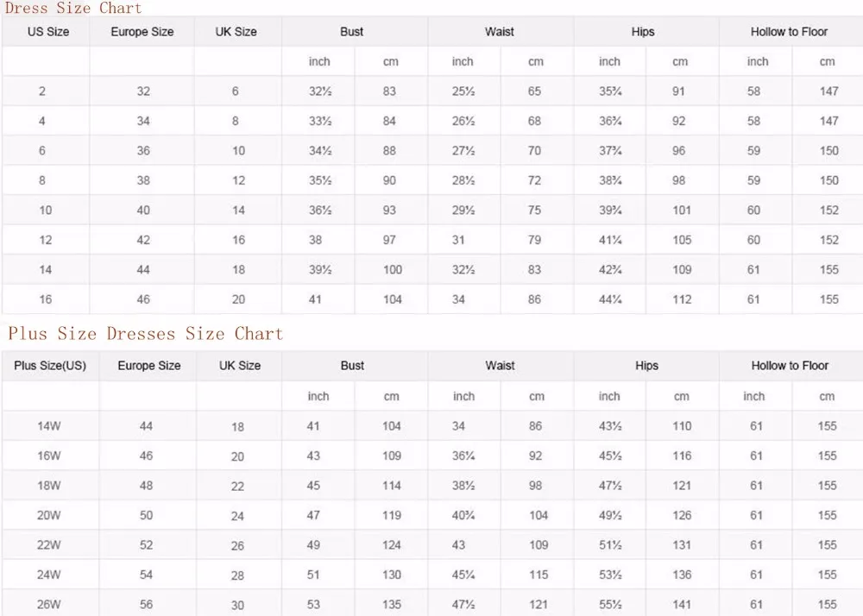Viewport: 863px width, 616px height.
Task: Select the 26W row label
Action: tap(49, 605)
